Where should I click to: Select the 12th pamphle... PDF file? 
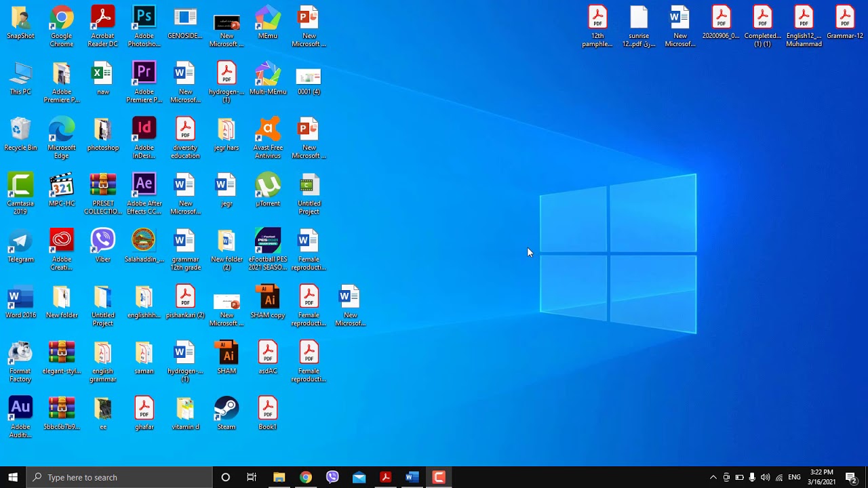click(597, 26)
